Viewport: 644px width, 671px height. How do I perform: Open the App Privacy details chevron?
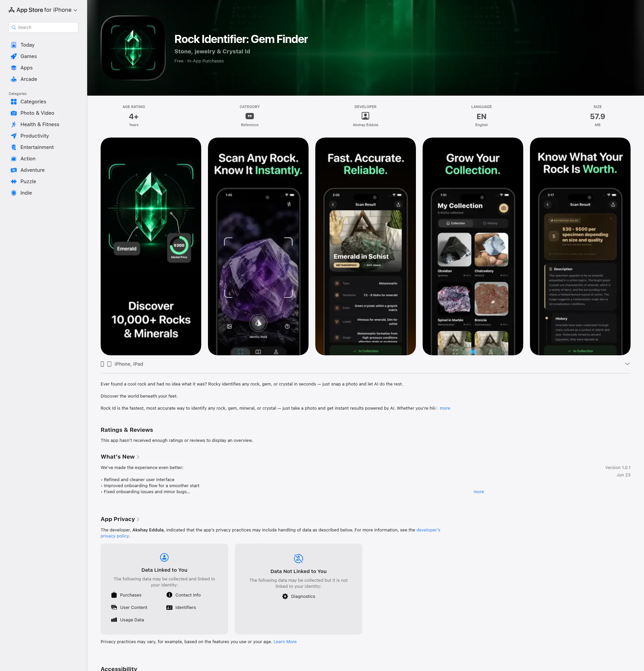pos(138,519)
